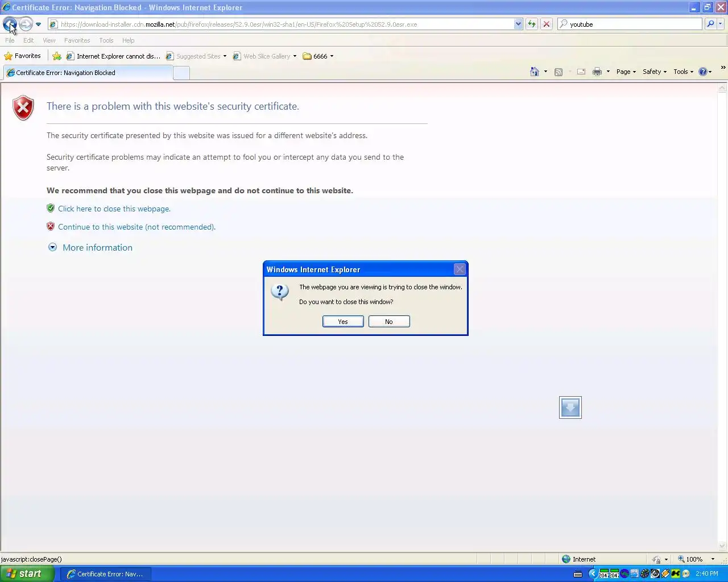
Task: Click 'Click here to close this webpage' link
Action: 114,209
